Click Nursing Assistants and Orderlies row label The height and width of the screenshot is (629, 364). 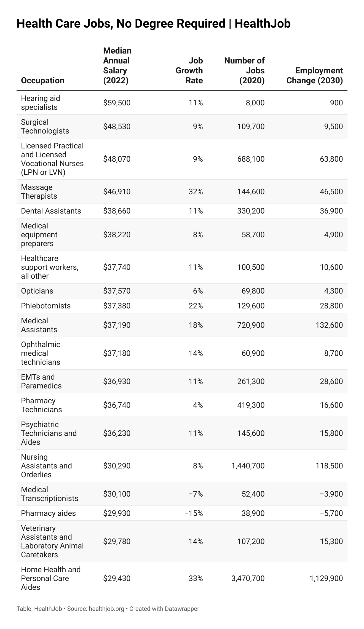(46, 466)
